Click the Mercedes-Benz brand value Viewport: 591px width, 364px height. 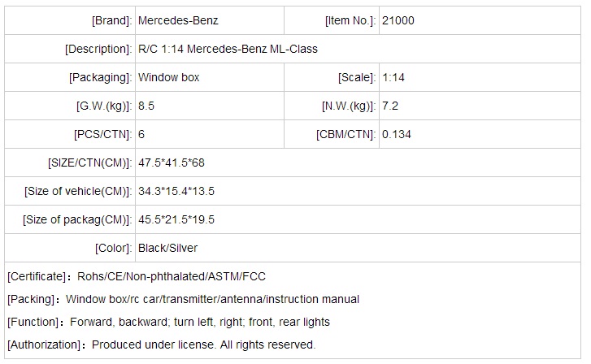click(x=178, y=20)
